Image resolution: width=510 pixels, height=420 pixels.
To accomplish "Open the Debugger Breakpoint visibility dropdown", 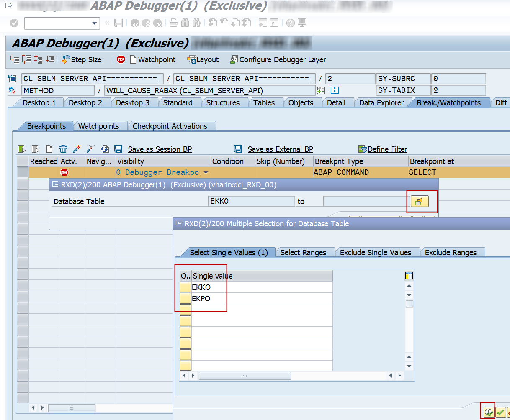I will tap(206, 172).
